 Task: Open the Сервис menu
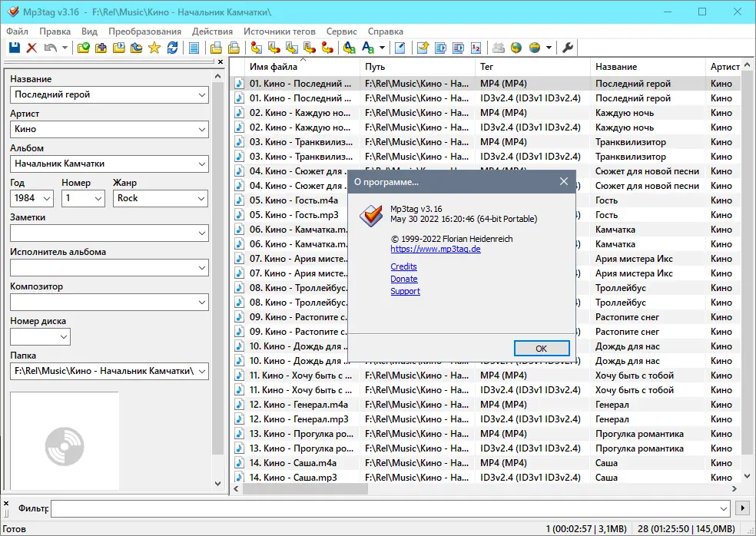click(x=341, y=31)
